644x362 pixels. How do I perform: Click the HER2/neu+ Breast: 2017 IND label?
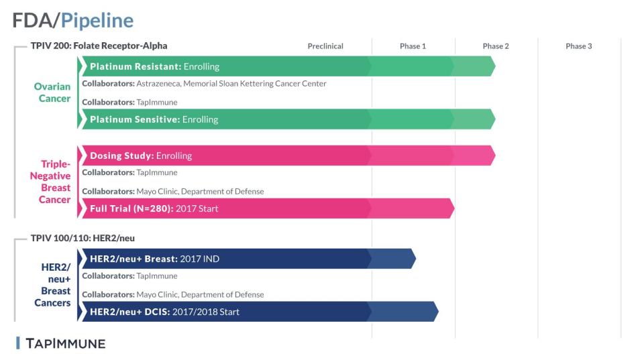pyautogui.click(x=154, y=259)
